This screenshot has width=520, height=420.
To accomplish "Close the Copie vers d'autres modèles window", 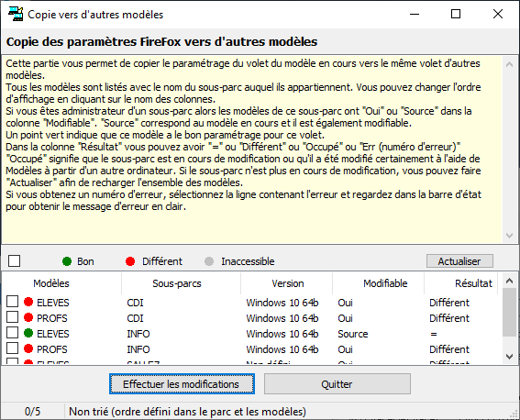I will click(x=498, y=15).
